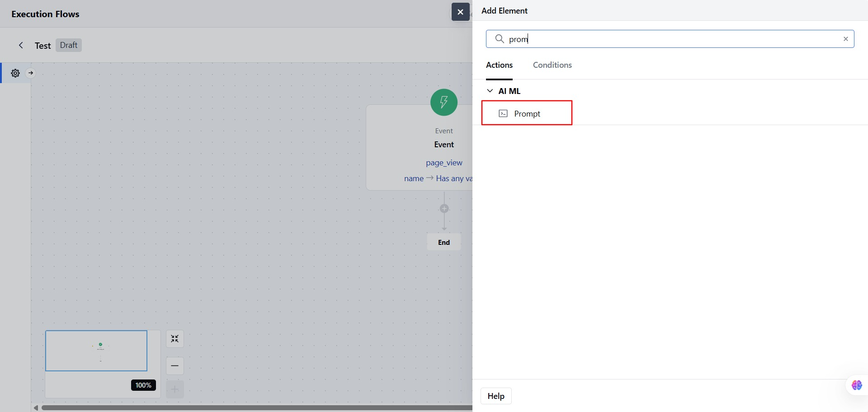Go back with left chevron
The width and height of the screenshot is (868, 412).
pyautogui.click(x=21, y=45)
